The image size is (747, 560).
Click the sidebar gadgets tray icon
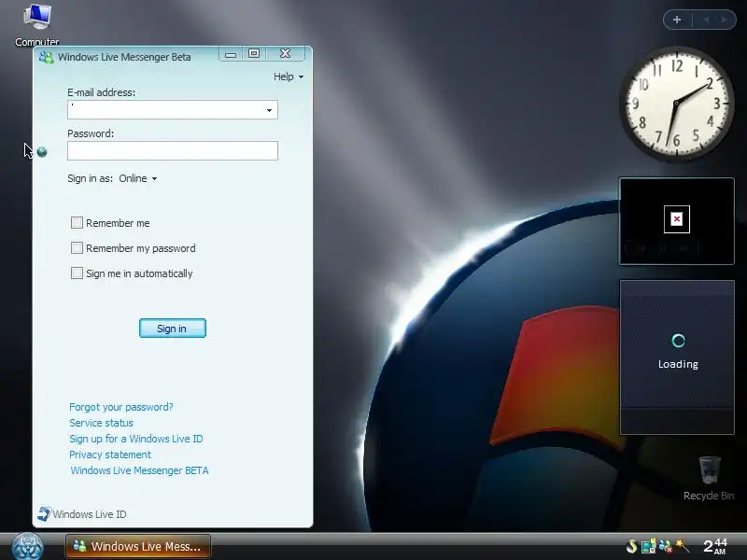(648, 546)
